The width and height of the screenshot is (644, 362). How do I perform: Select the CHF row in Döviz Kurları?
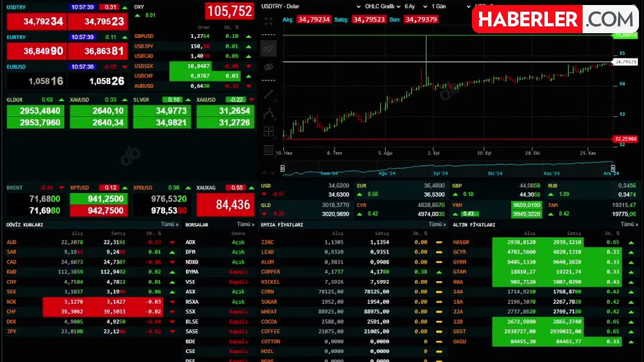[x=92, y=312]
